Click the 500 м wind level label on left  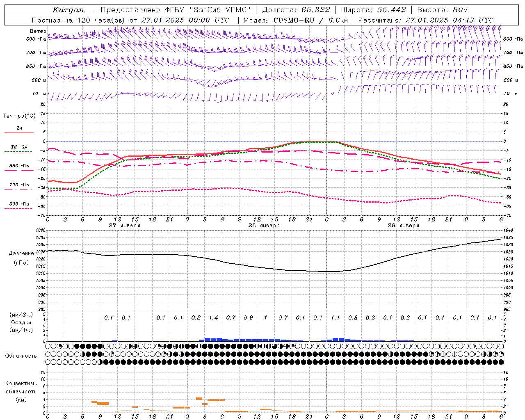39,80
